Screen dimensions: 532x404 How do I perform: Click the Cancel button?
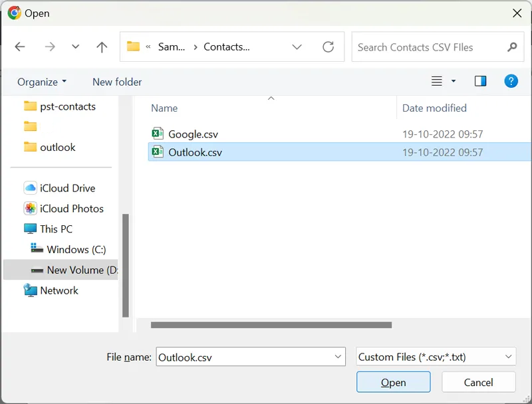478,382
